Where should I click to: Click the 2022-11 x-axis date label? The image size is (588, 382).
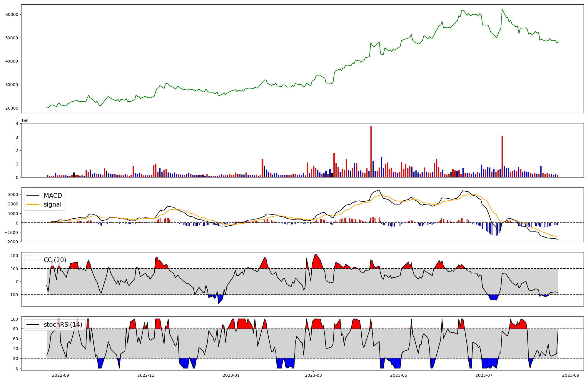click(x=146, y=375)
